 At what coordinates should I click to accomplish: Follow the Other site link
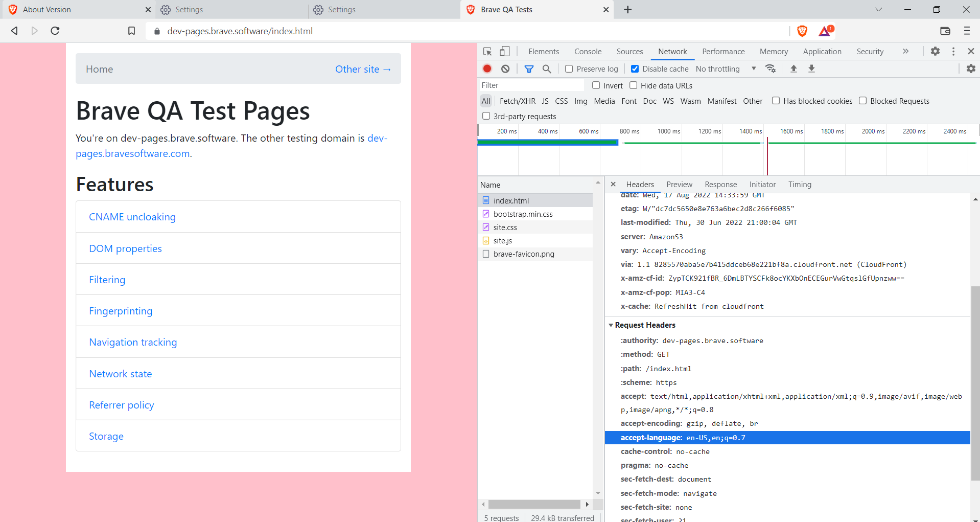pyautogui.click(x=363, y=69)
